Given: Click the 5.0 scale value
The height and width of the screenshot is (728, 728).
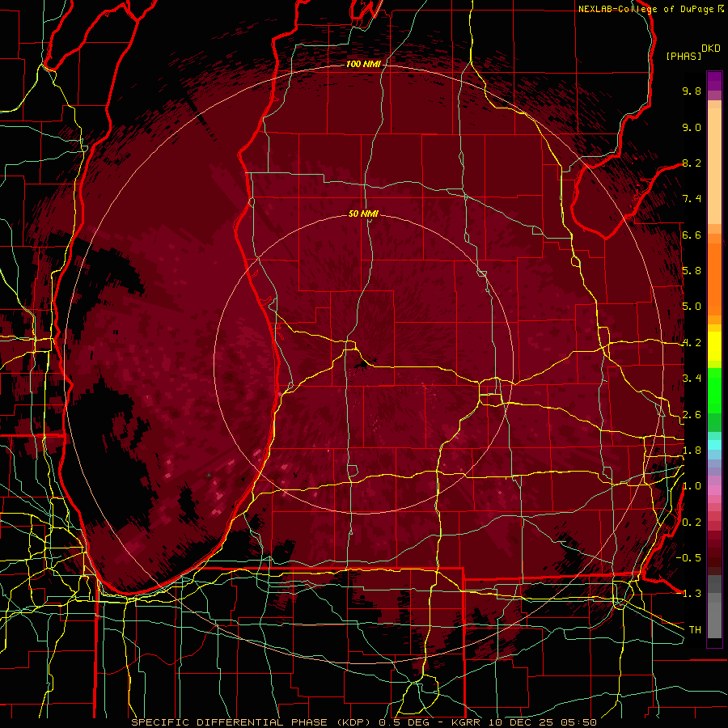Looking at the screenshot, I should 692,307.
